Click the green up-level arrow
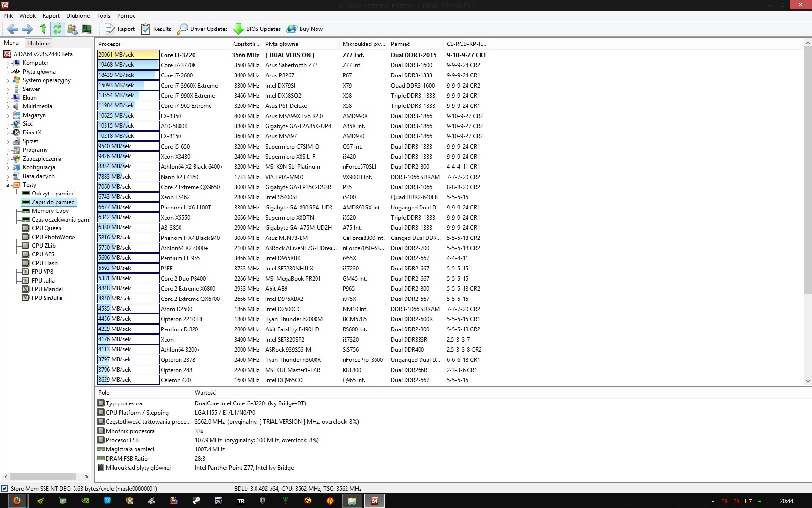The height and width of the screenshot is (508, 812). point(43,29)
